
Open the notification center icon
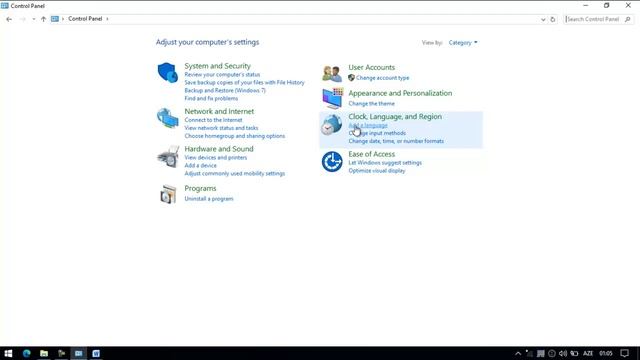pyautogui.click(x=624, y=353)
